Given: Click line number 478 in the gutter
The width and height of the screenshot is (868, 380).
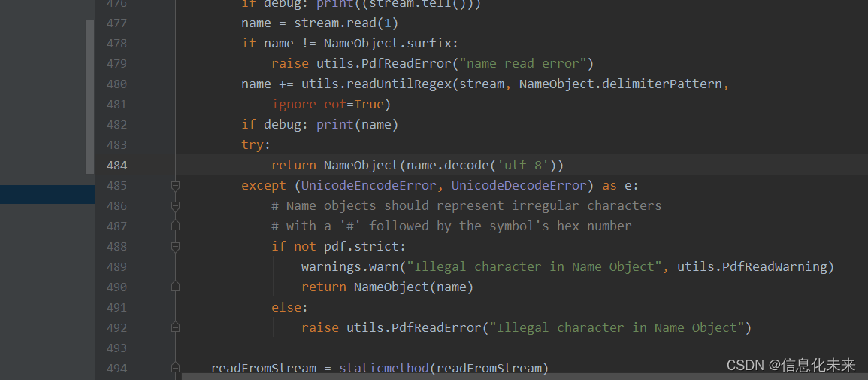Looking at the screenshot, I should 116,43.
